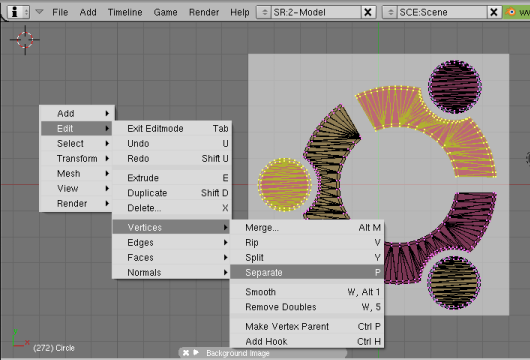The height and width of the screenshot is (360, 530).
Task: Delete the SCE:Scene with X button
Action: coord(494,13)
